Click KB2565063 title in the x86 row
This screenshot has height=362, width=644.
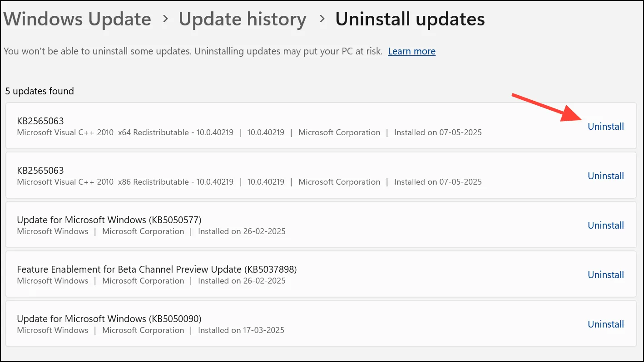[x=40, y=171]
